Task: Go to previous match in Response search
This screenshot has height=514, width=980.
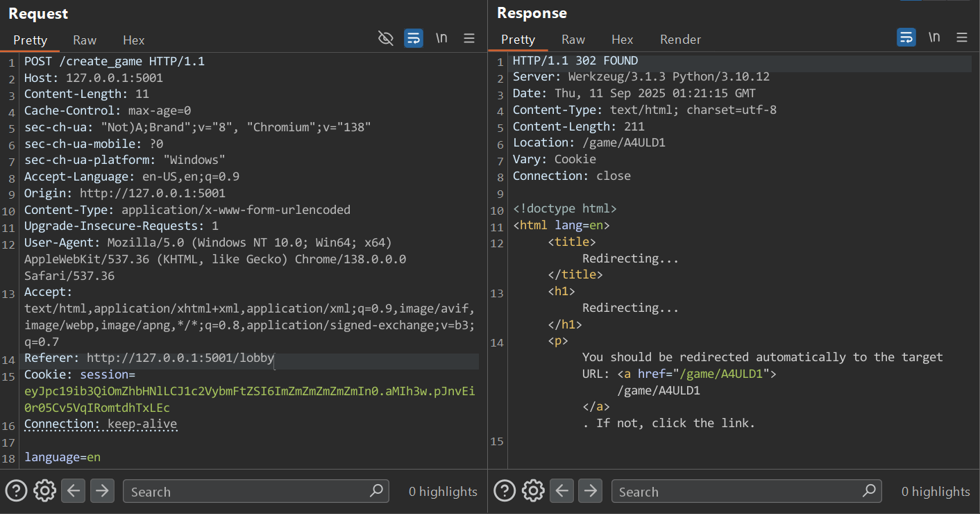Action: click(x=561, y=491)
